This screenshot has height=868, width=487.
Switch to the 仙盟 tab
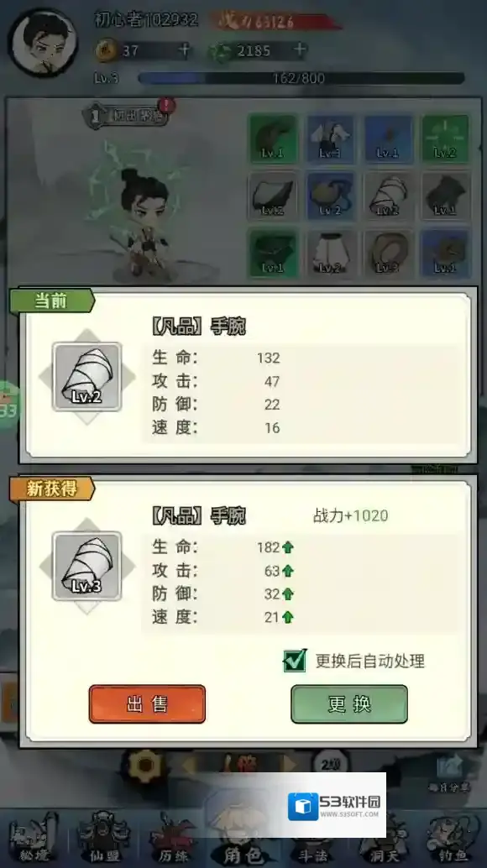pos(104,838)
